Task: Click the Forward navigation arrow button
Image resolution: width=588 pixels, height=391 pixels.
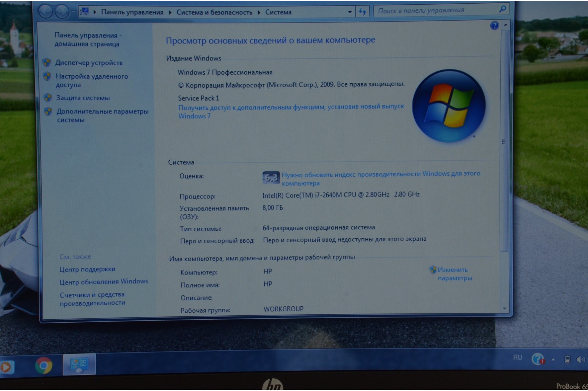Action: pos(62,12)
